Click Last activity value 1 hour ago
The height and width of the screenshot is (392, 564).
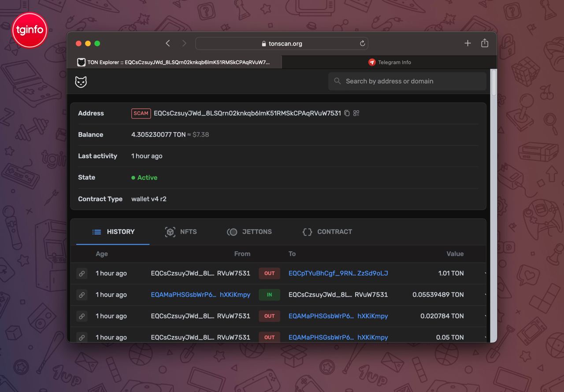[x=147, y=156]
